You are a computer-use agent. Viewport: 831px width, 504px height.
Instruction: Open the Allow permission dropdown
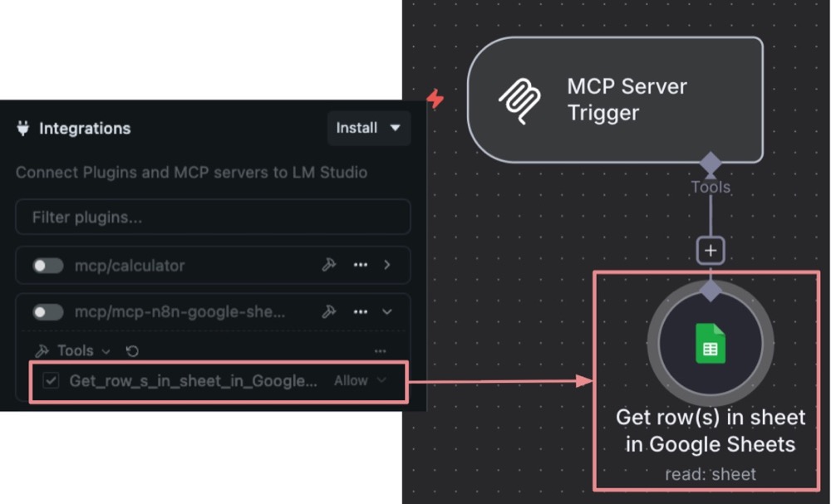coord(360,381)
